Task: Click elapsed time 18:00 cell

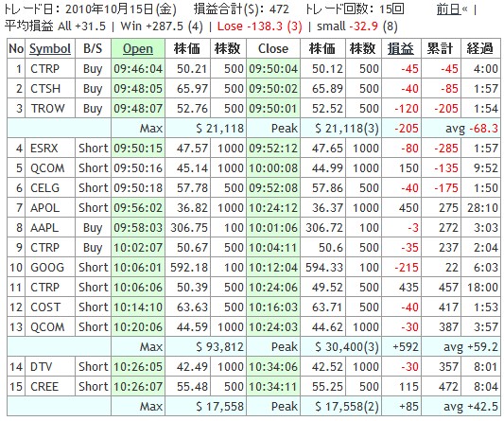Action: coord(482,288)
